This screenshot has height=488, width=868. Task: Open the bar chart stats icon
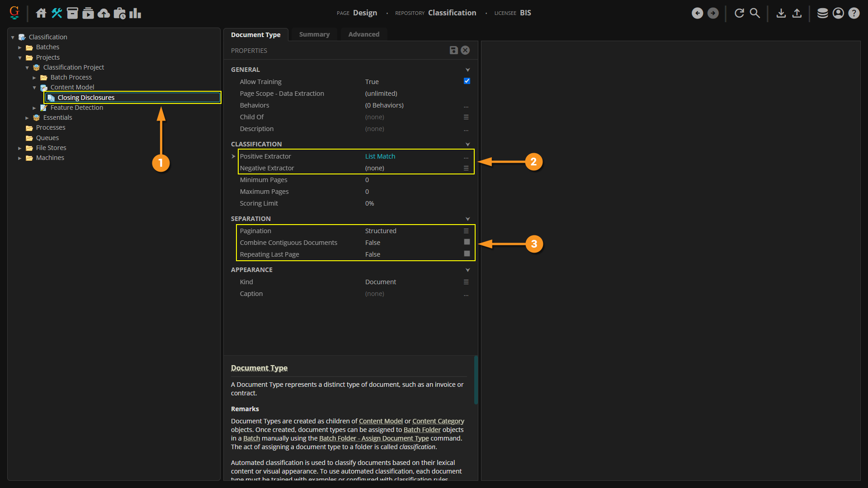[135, 13]
